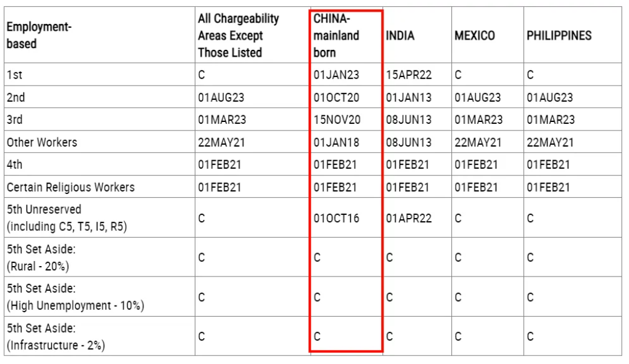The image size is (629, 364).
Task: Click 22MAY21 in Philippines Other Workers row
Action: click(x=550, y=142)
